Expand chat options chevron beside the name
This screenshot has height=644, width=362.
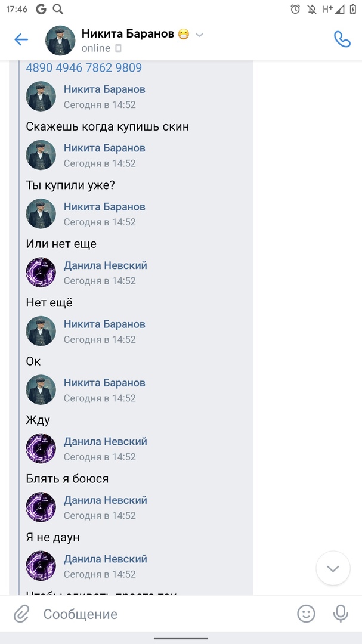click(x=199, y=35)
